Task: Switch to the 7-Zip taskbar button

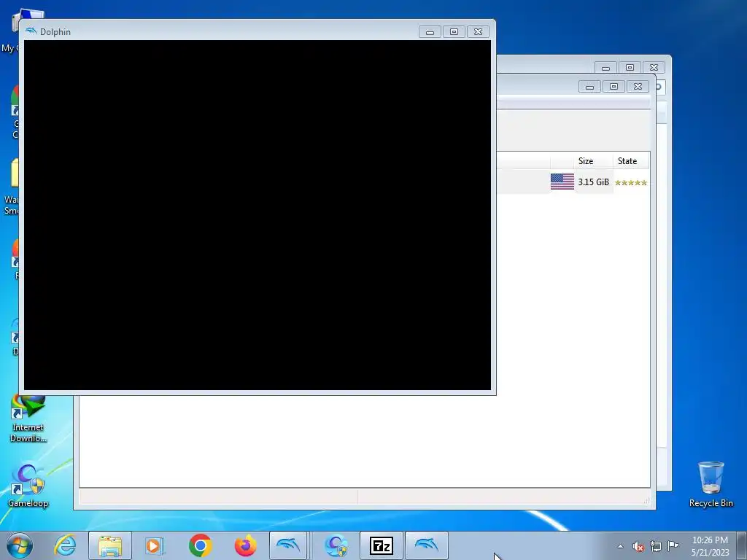Action: click(x=381, y=545)
